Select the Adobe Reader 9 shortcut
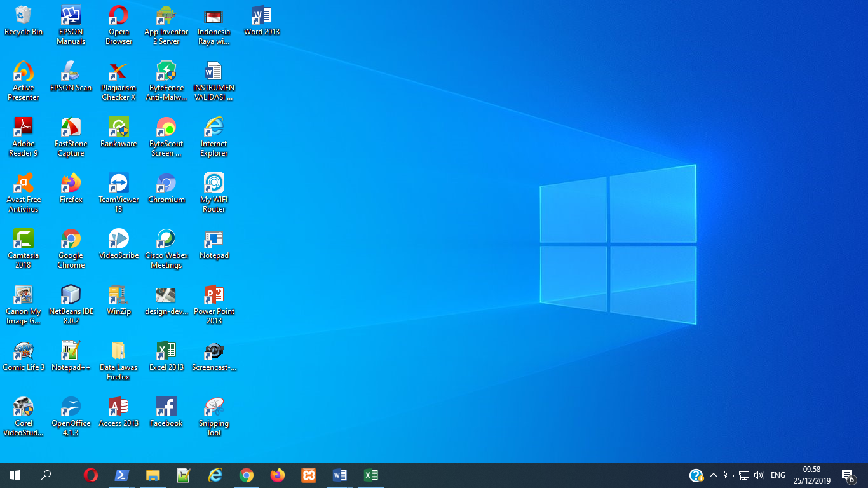Screen dimensions: 868x488 (24, 137)
